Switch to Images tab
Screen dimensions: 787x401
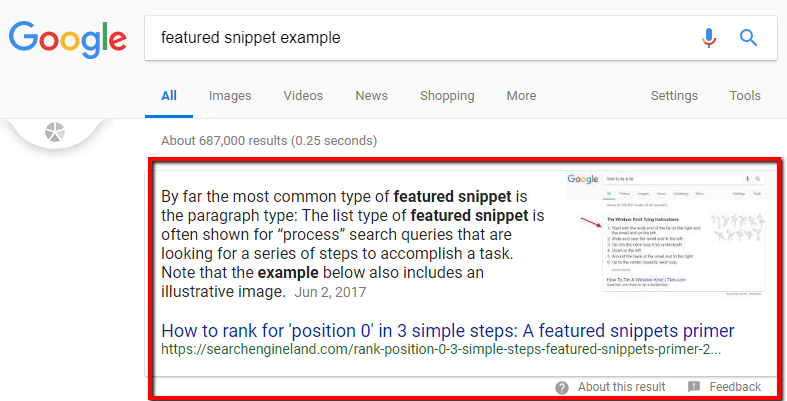click(230, 96)
